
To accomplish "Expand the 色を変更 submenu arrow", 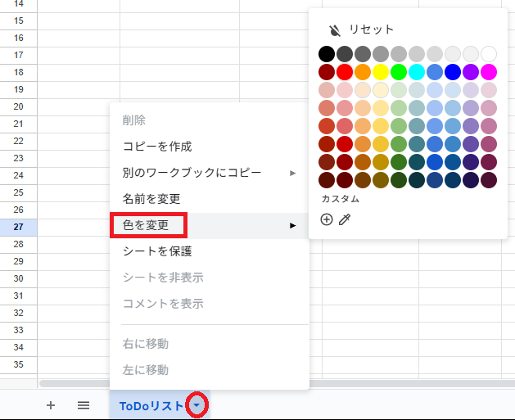I will point(293,225).
